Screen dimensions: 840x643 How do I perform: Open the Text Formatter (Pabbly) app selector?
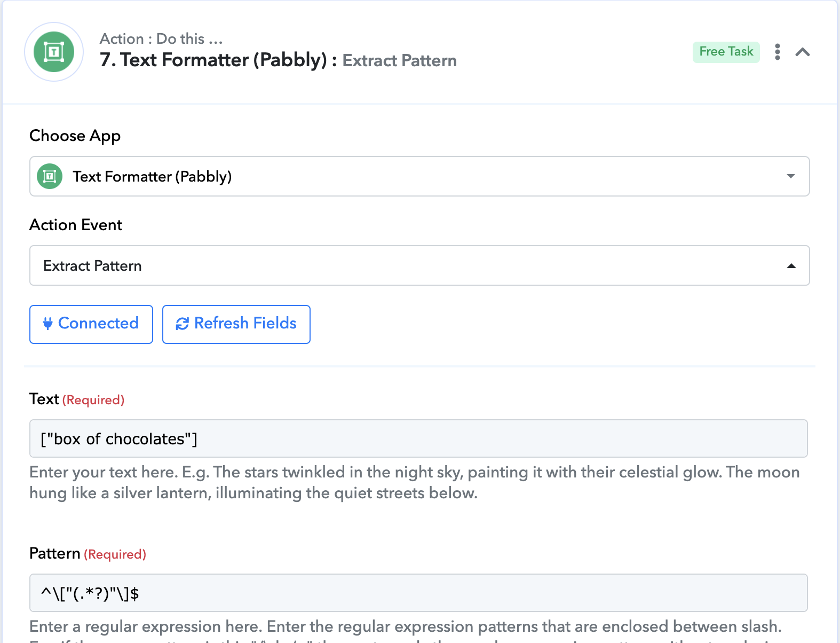tap(419, 176)
